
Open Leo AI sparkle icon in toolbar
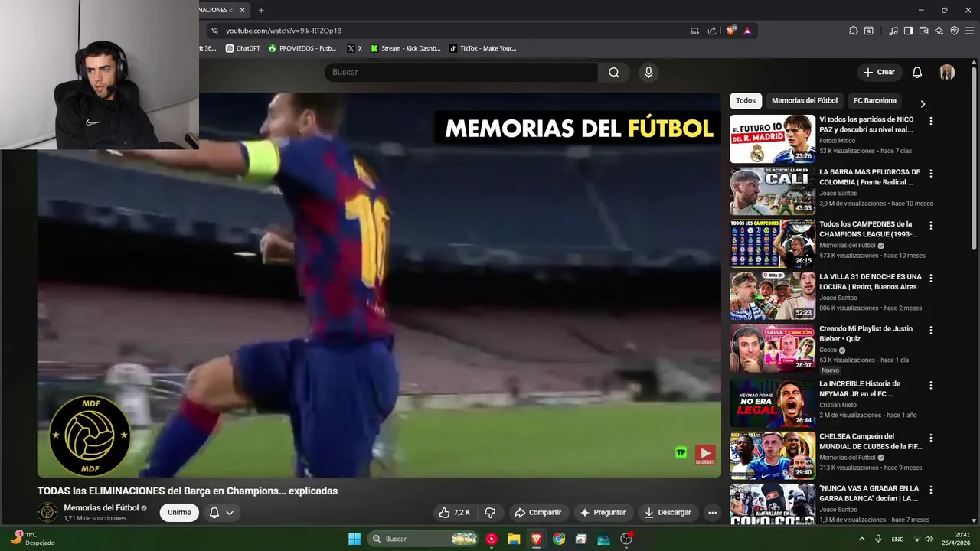click(939, 31)
